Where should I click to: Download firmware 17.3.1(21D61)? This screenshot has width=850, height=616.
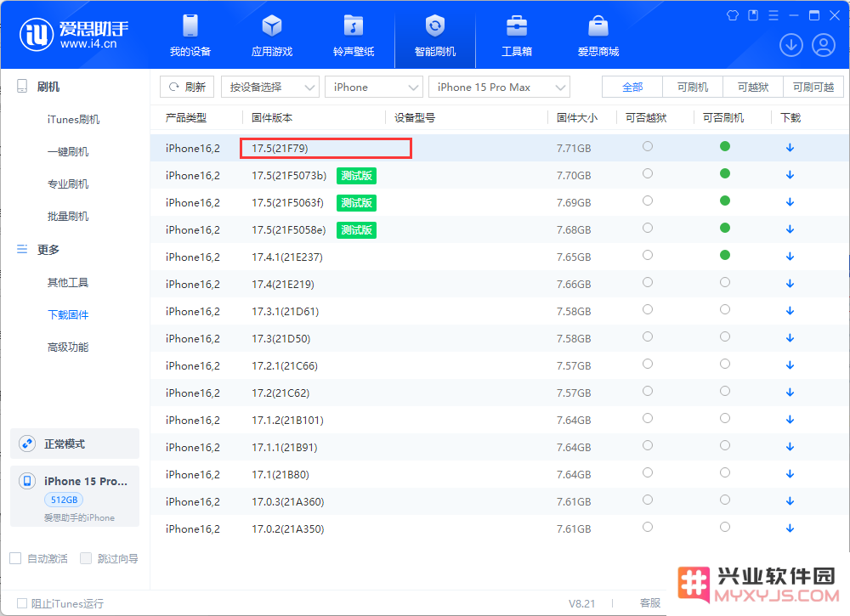pos(790,310)
